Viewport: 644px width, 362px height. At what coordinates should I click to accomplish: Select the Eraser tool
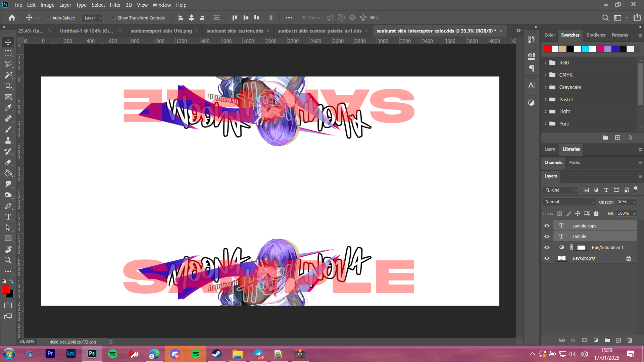click(8, 162)
